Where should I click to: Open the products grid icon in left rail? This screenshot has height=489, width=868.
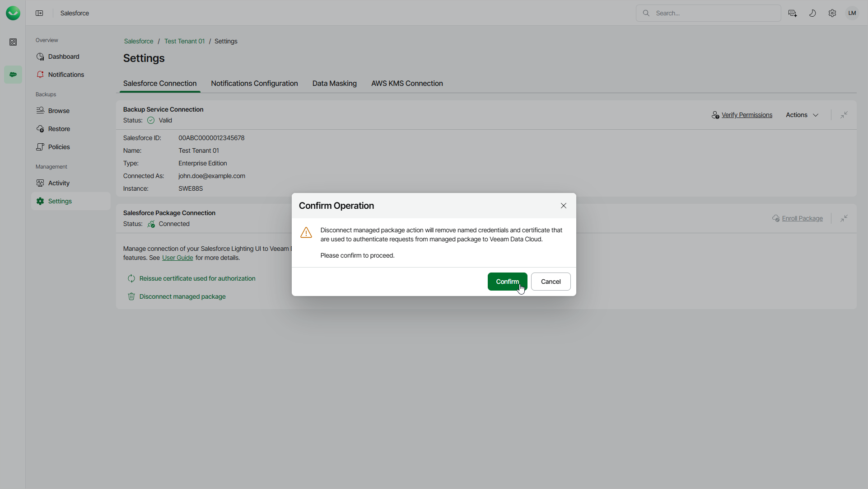tap(13, 42)
